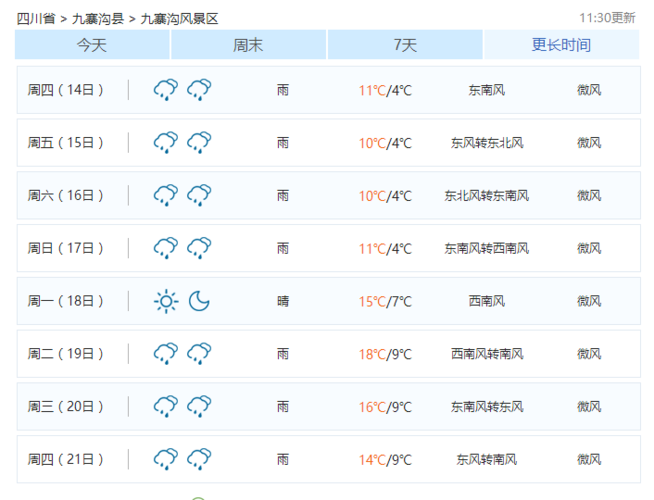
Task: Click the daytime rain icon for 周三 20日
Action: coord(166,407)
